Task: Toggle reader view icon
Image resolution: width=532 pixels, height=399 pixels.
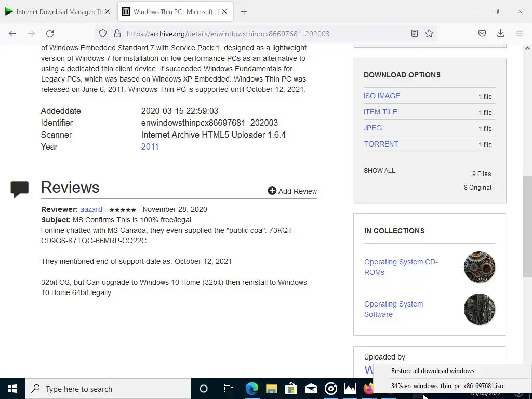Action: pos(414,33)
